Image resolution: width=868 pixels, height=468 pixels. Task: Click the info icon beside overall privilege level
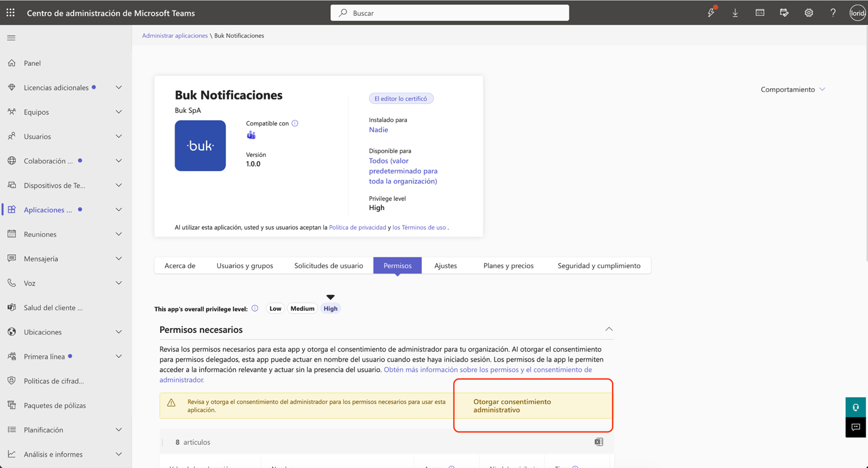[x=255, y=308]
